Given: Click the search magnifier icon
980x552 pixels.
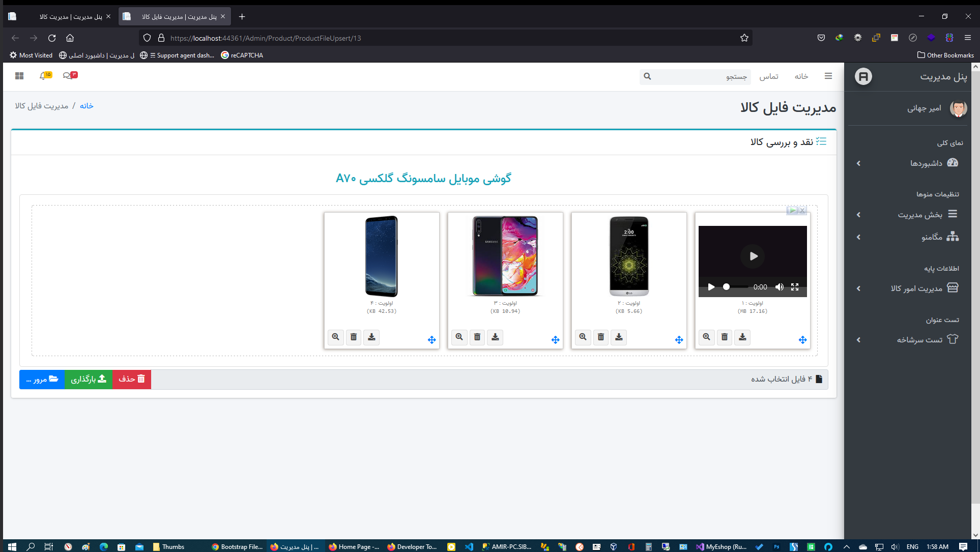Looking at the screenshot, I should [647, 76].
